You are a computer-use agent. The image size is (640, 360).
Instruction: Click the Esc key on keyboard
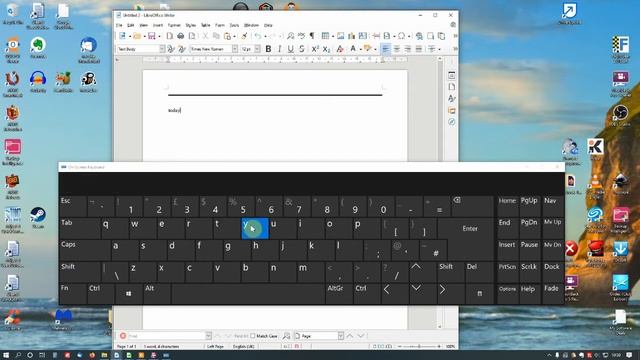point(73,207)
